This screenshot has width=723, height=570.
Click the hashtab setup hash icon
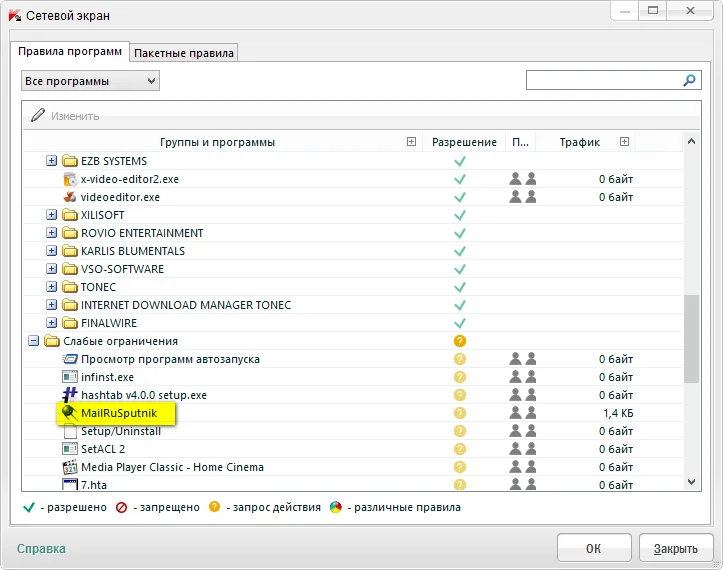[70, 395]
